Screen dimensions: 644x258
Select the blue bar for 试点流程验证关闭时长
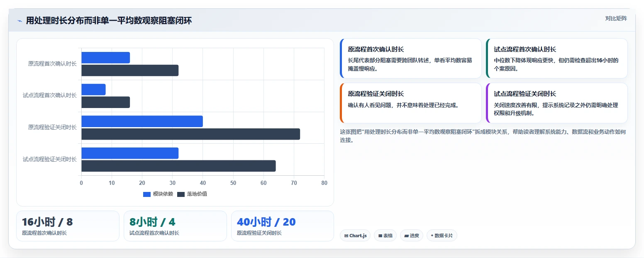pos(130,153)
